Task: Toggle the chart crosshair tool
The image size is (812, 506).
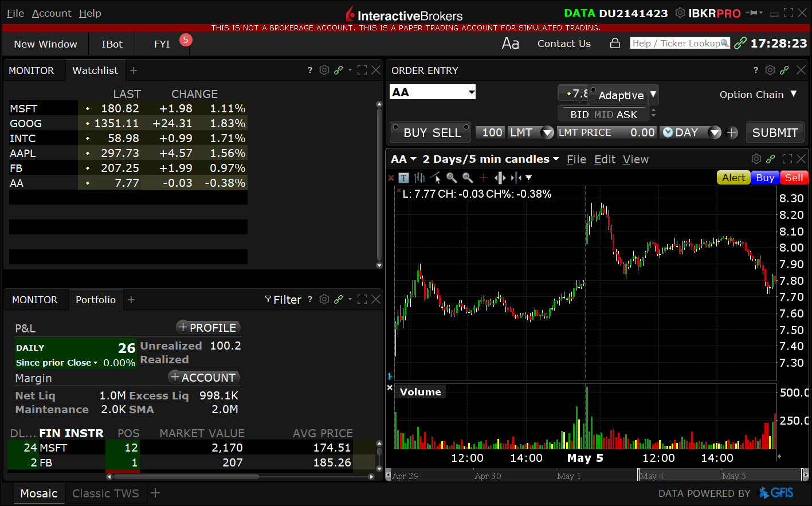Action: pos(484,178)
